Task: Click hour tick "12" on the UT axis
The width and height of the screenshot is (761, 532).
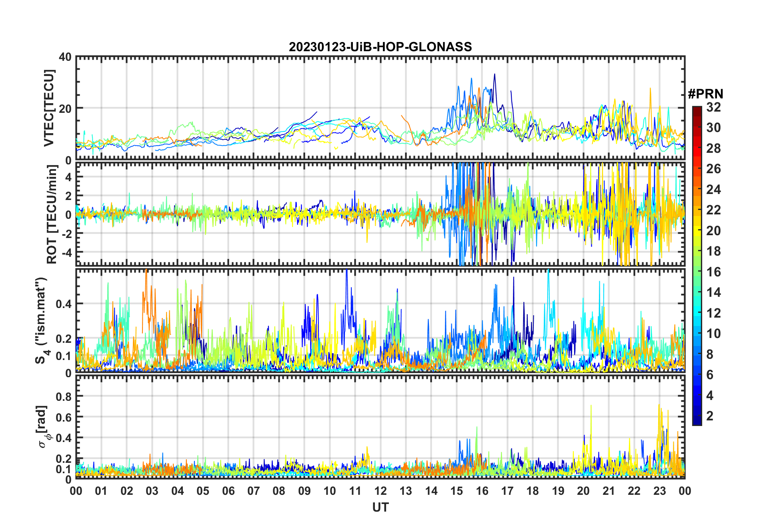Action: coord(380,491)
